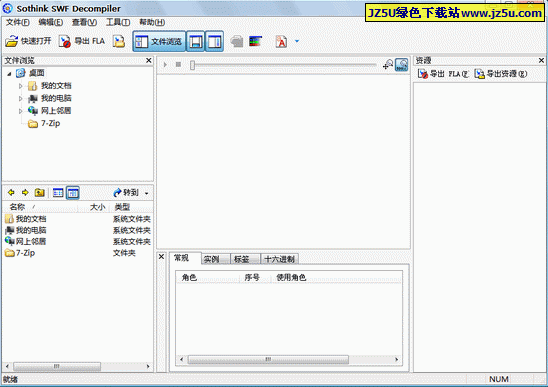The image size is (548, 387).
Task: Toggle the 文件浏览 file browser panel button
Action: pos(159,42)
